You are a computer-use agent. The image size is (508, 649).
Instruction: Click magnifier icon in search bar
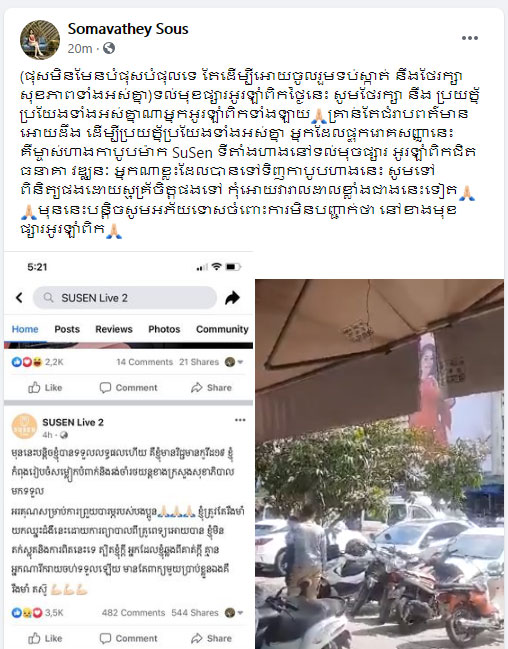point(48,298)
